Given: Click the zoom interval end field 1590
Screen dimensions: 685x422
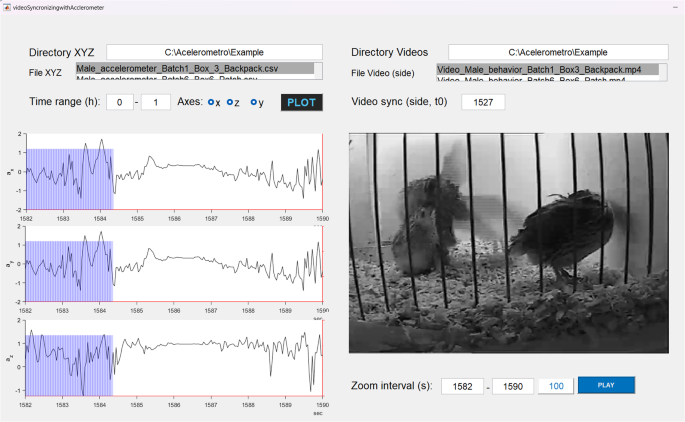Looking at the screenshot, I should (x=512, y=385).
